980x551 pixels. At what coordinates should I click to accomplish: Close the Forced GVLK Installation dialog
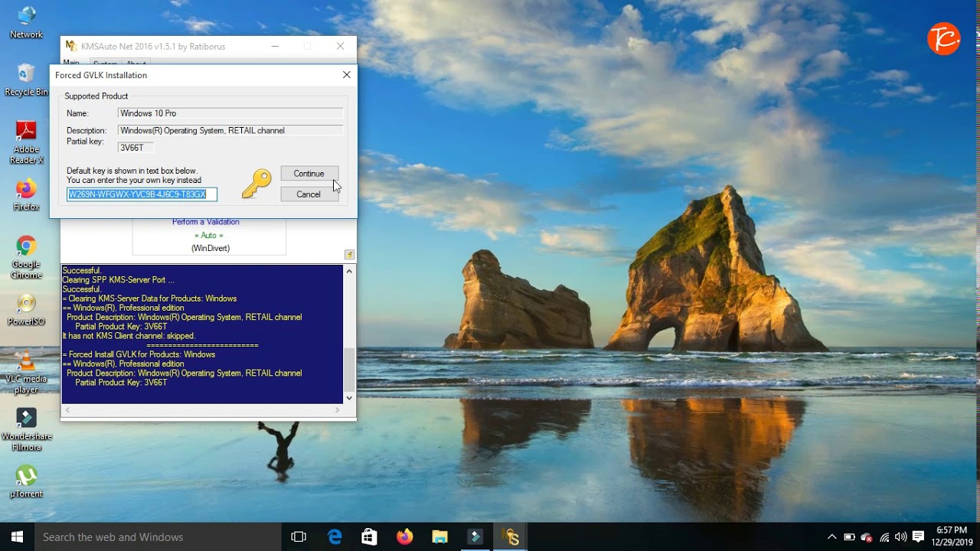(x=347, y=75)
